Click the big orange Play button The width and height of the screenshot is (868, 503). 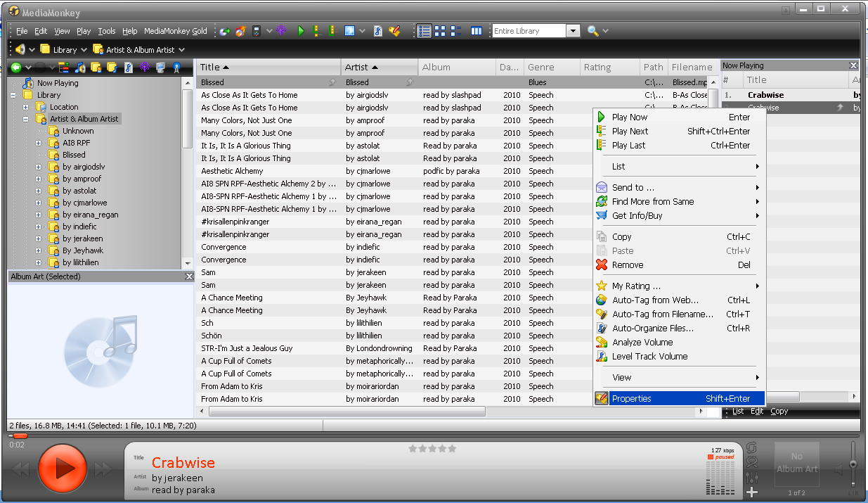62,468
